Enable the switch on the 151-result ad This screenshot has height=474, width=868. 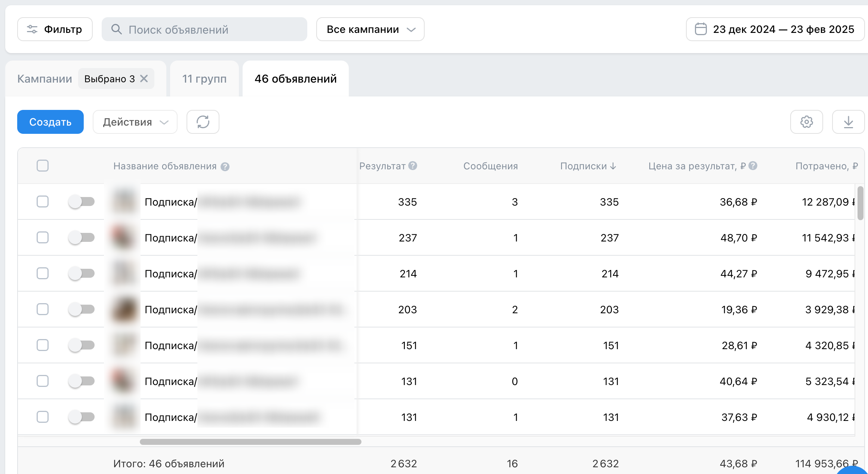click(x=81, y=345)
